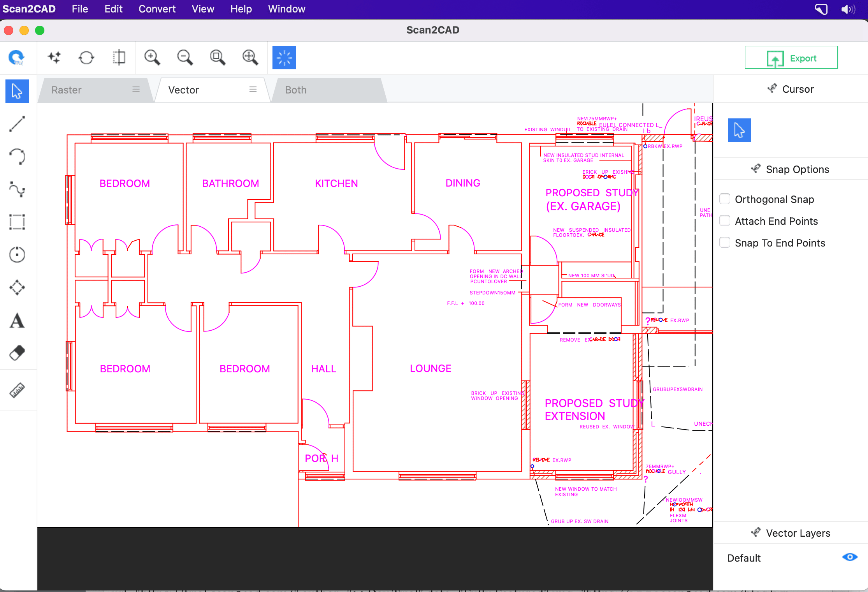Enable Orthogonal Snap
Screen dimensions: 868x592
(x=725, y=199)
